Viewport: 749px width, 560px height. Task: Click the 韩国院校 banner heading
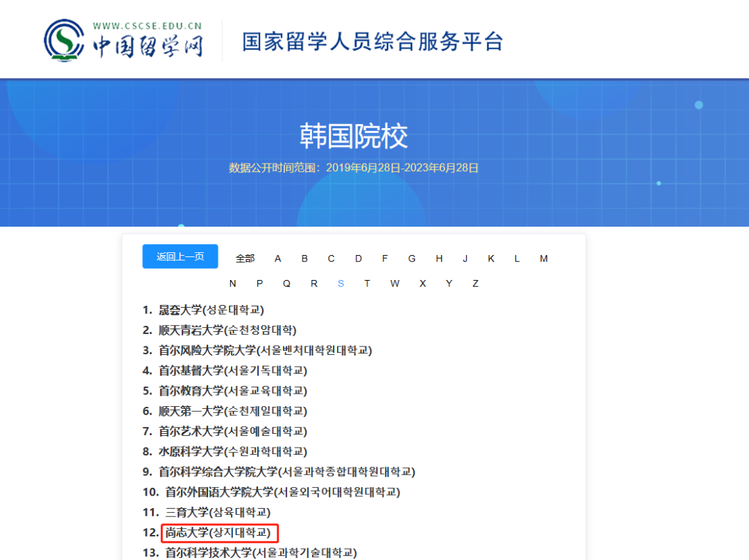(x=354, y=136)
